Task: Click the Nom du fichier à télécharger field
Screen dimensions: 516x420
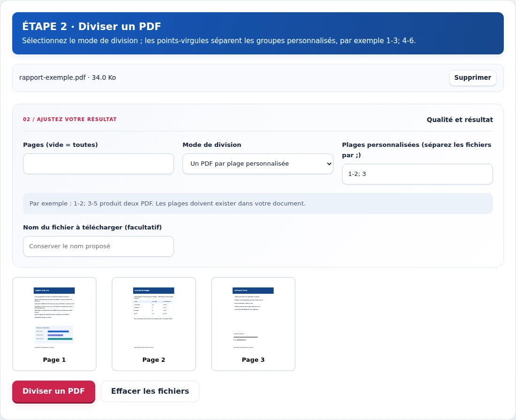Action: coord(99,246)
